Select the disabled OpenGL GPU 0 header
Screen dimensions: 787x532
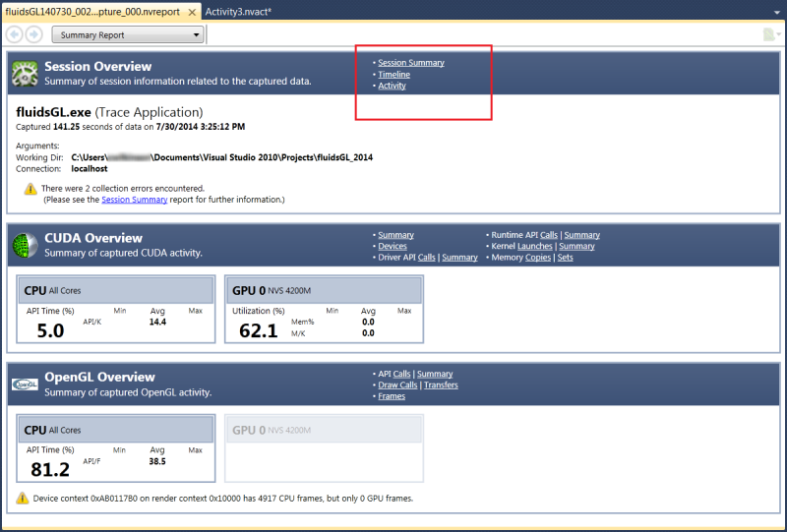point(324,430)
